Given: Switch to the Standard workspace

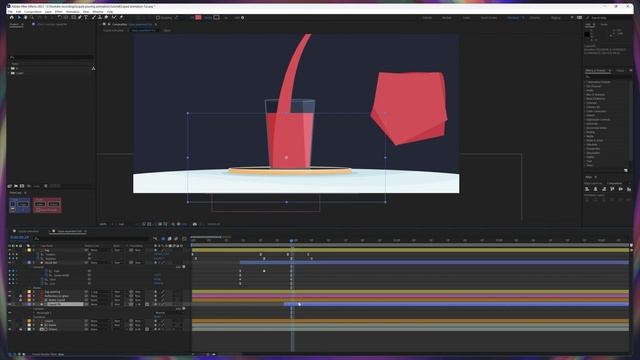Looking at the screenshot, I should [513, 18].
